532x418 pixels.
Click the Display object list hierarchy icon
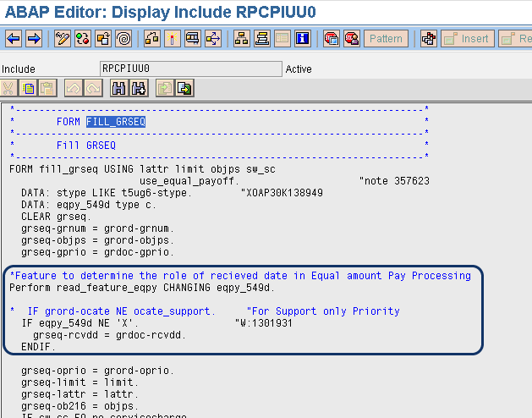click(241, 39)
